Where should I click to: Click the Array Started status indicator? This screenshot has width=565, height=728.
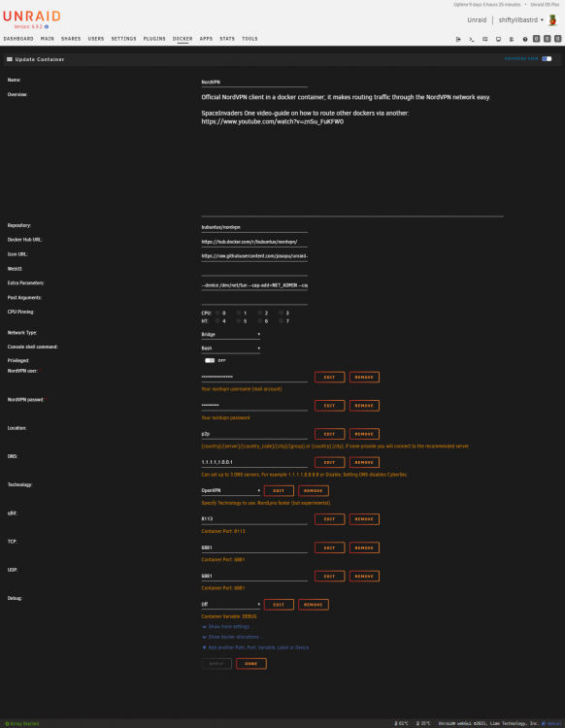21,723
